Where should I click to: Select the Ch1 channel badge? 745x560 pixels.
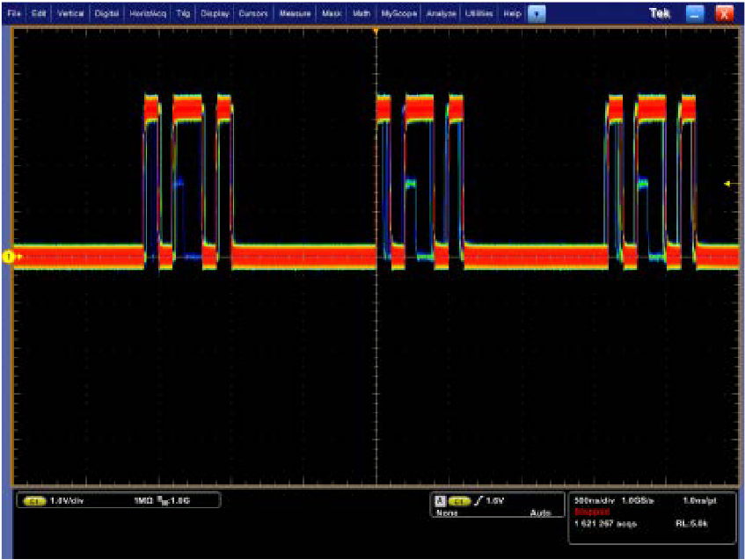(x=33, y=502)
